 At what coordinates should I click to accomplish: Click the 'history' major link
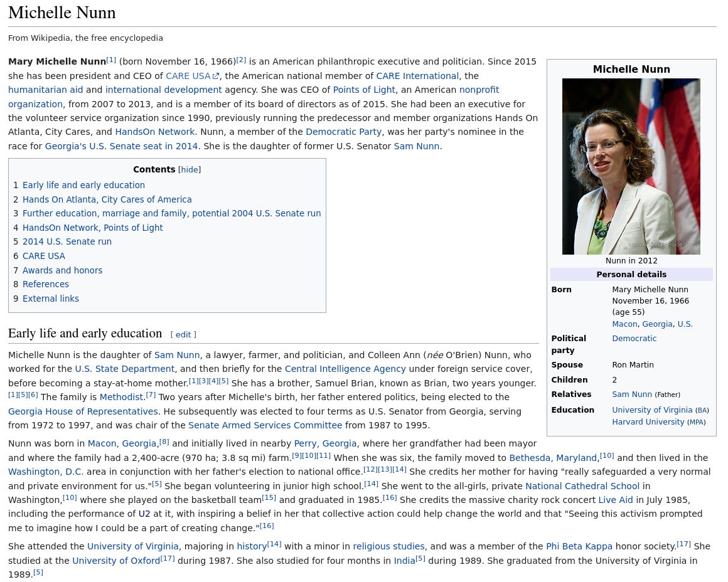coord(252,547)
